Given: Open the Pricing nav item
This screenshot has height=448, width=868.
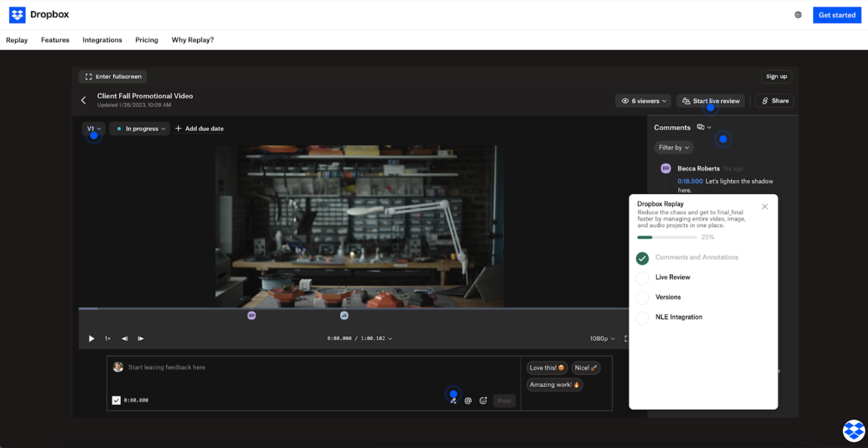Looking at the screenshot, I should click(x=147, y=40).
